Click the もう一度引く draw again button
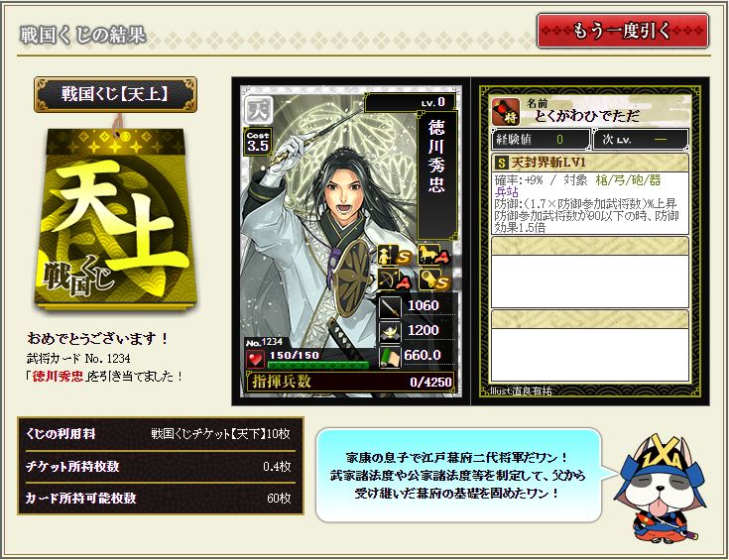 tap(623, 31)
